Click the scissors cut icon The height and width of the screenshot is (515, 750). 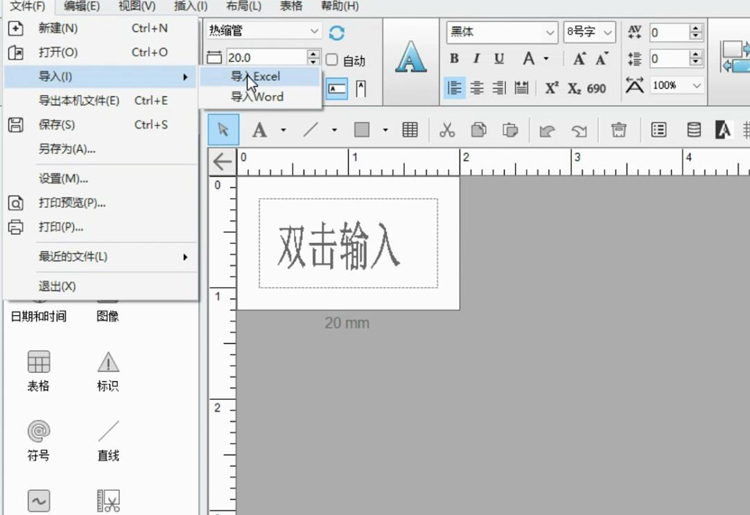tap(447, 130)
